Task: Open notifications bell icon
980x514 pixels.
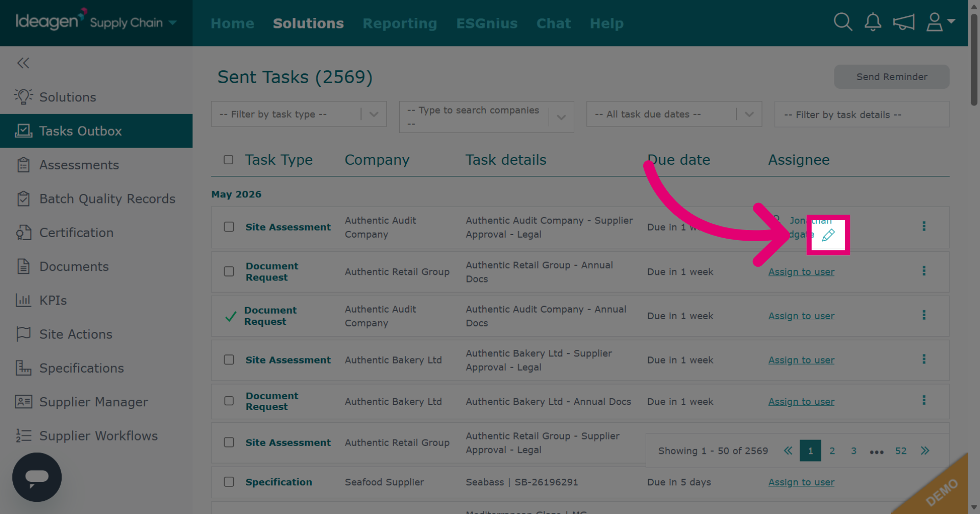Action: coord(873,22)
